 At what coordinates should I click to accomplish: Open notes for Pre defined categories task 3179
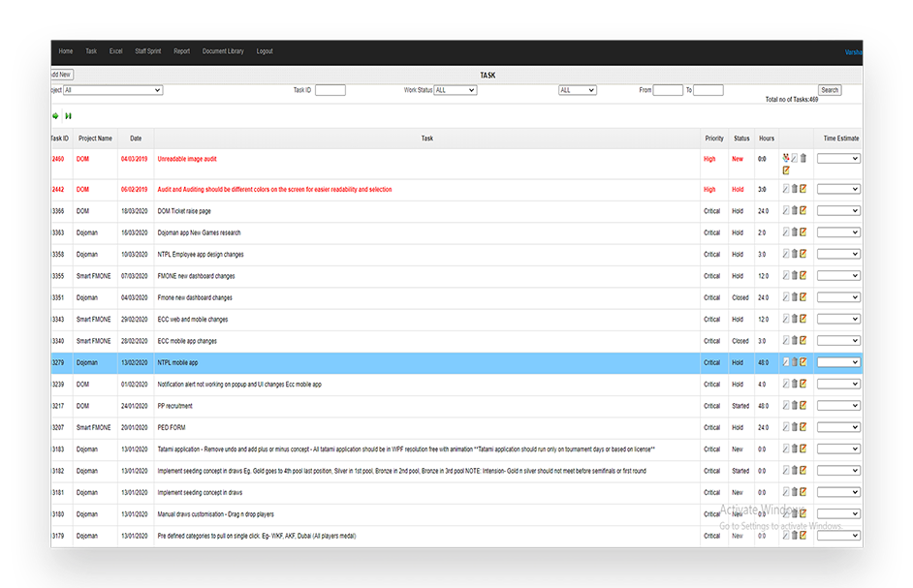tap(803, 535)
